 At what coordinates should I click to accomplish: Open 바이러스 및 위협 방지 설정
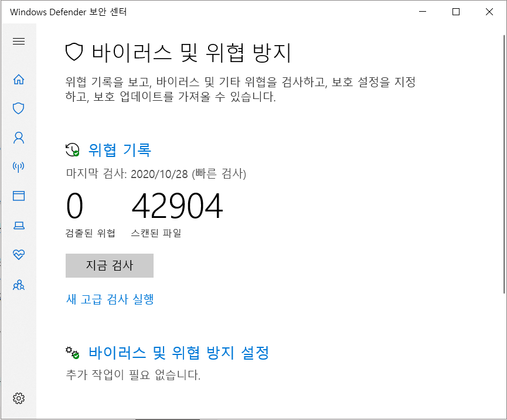coord(179,353)
